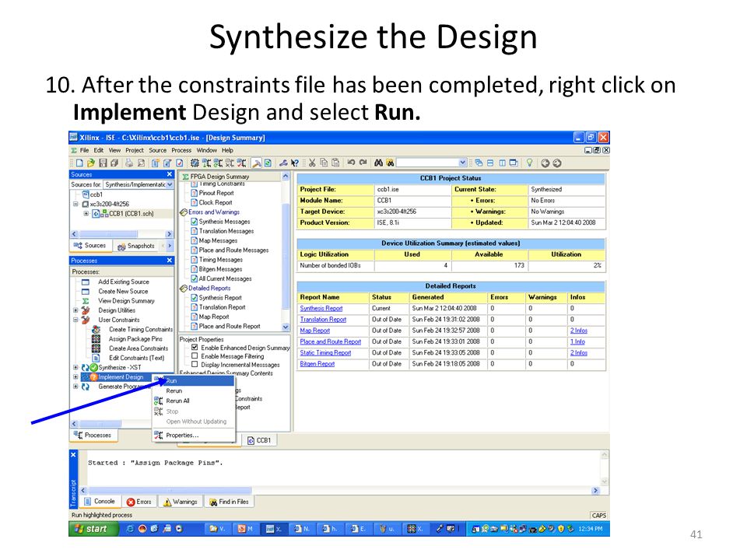This screenshot has height=560, width=747.
Task: Open the Find in Files tab
Action: point(229,502)
